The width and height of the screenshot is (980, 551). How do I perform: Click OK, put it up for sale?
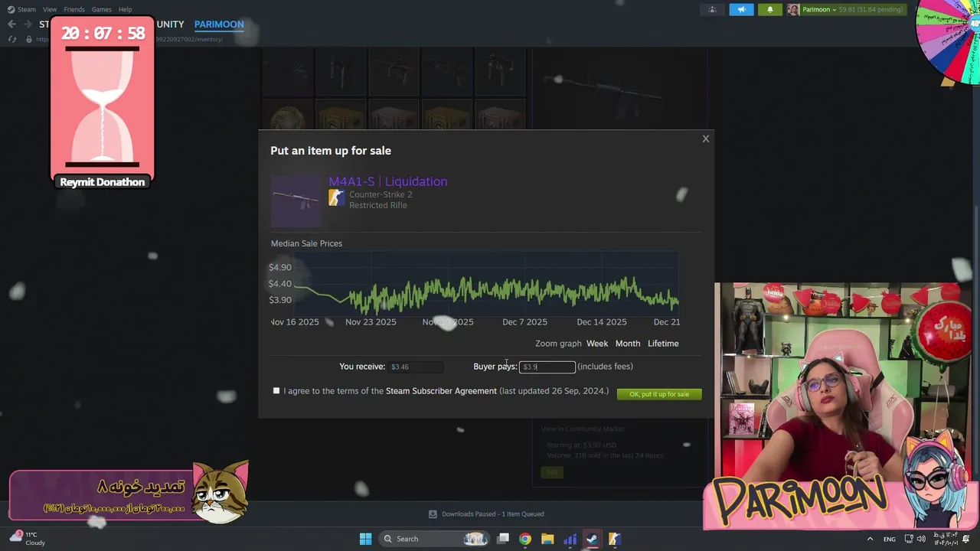click(659, 394)
